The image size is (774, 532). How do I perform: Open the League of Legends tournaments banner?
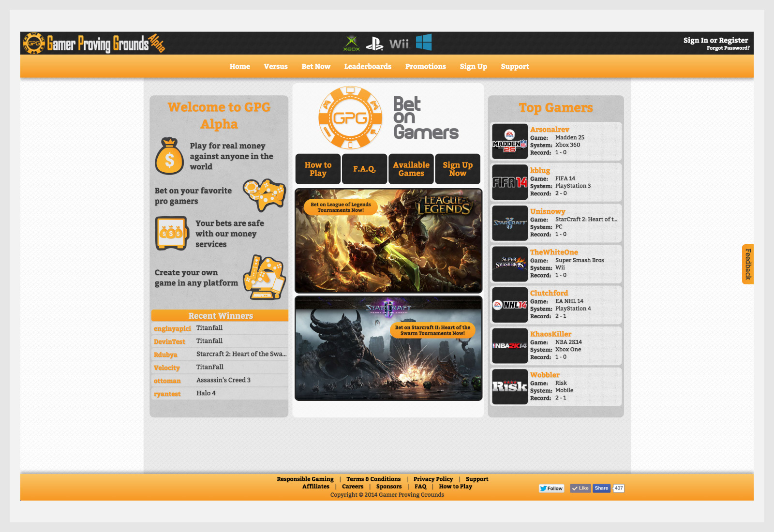388,241
